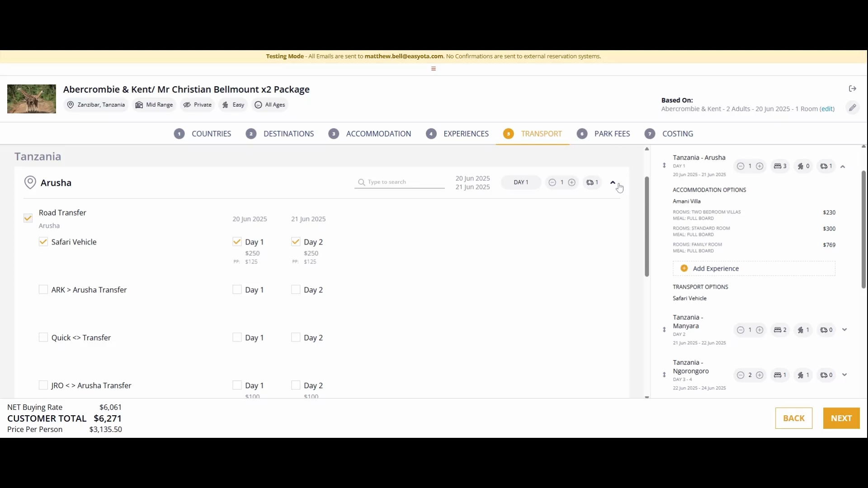Go to the Experiences step
This screenshot has height=488, width=868.
tap(458, 134)
